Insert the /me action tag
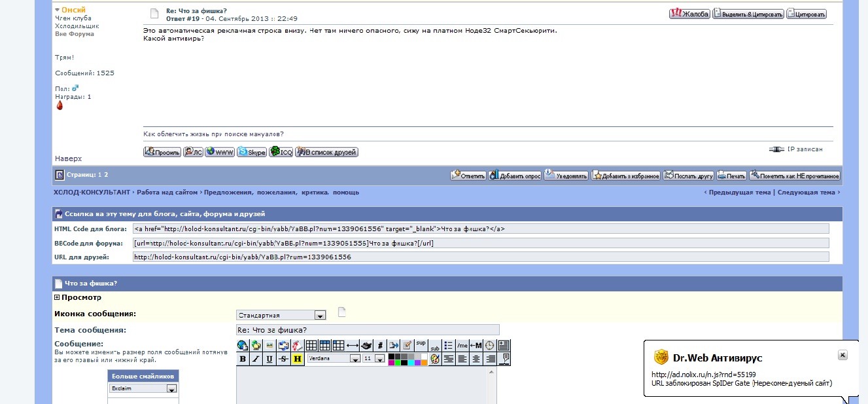The width and height of the screenshot is (868, 404). click(462, 345)
